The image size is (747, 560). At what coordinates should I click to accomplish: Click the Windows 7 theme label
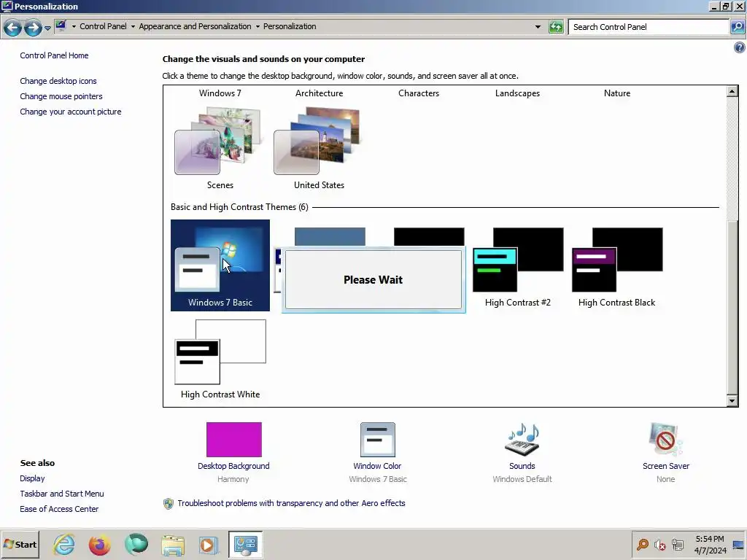pyautogui.click(x=220, y=93)
